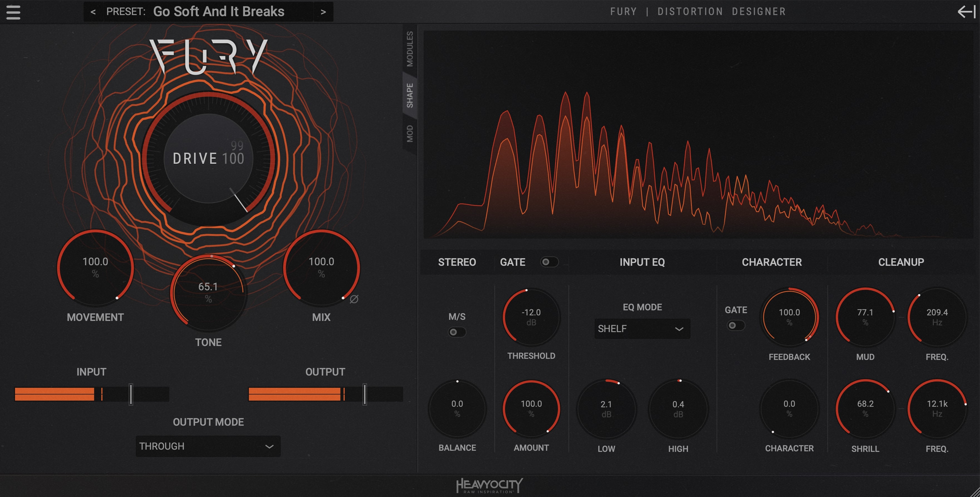Switch to the Modules tab
The height and width of the screenshot is (497, 980).
tap(410, 49)
